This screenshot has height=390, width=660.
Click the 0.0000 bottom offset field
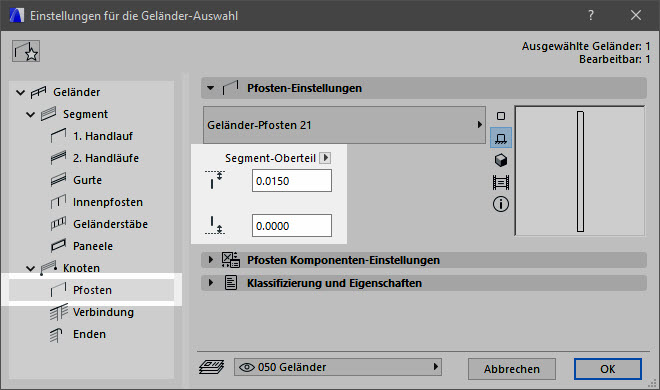tap(292, 226)
